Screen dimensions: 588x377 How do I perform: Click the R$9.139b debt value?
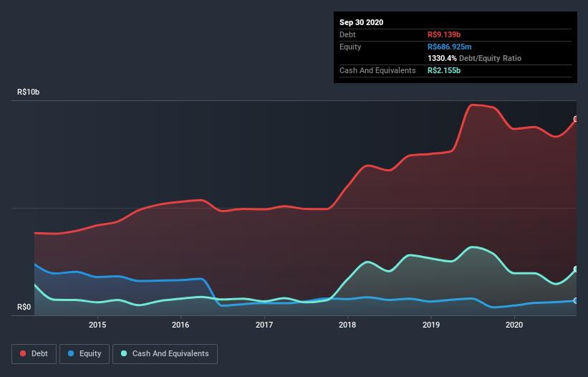coord(444,34)
